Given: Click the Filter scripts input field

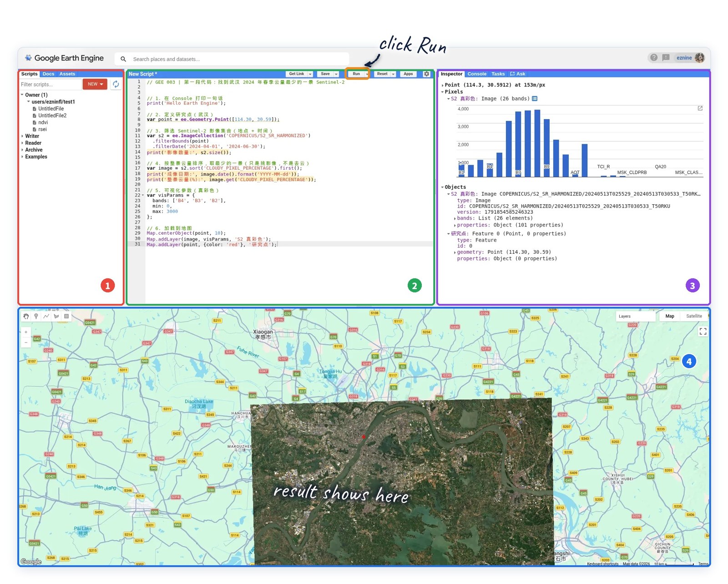Looking at the screenshot, I should [x=50, y=84].
